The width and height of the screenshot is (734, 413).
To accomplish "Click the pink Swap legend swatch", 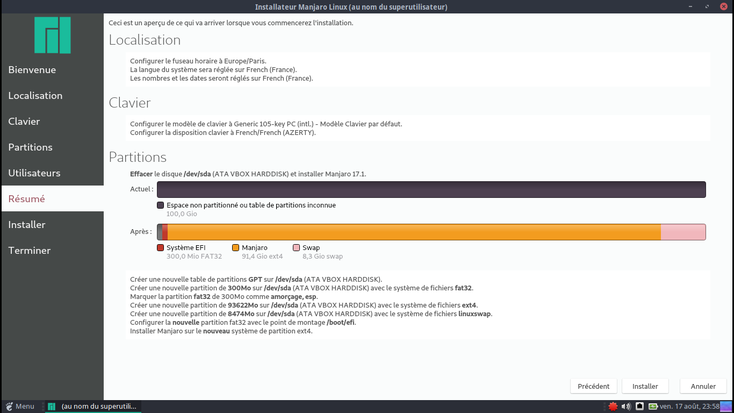I will (x=296, y=248).
